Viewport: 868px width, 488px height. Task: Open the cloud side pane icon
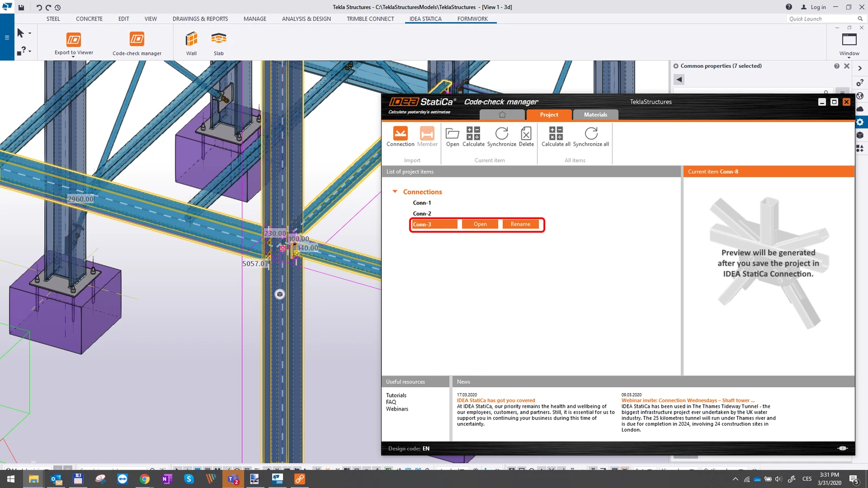860,109
